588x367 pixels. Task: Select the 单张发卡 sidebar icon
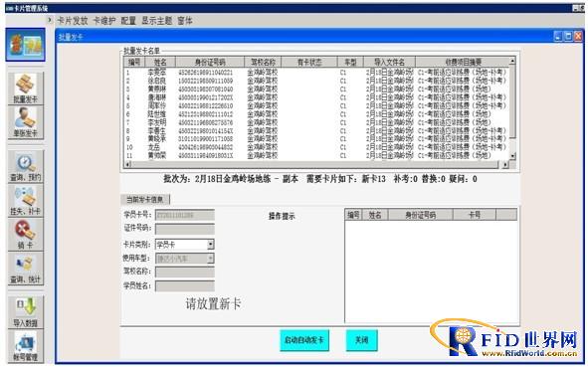(x=26, y=122)
